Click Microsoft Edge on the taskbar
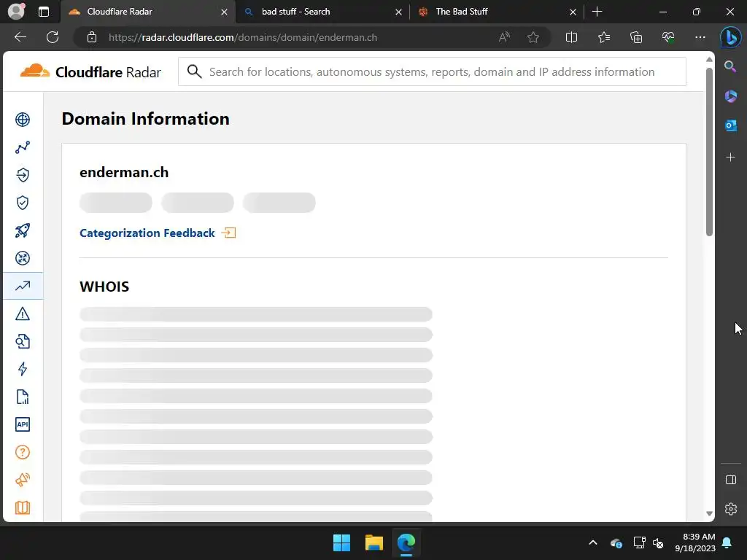 pos(406,542)
